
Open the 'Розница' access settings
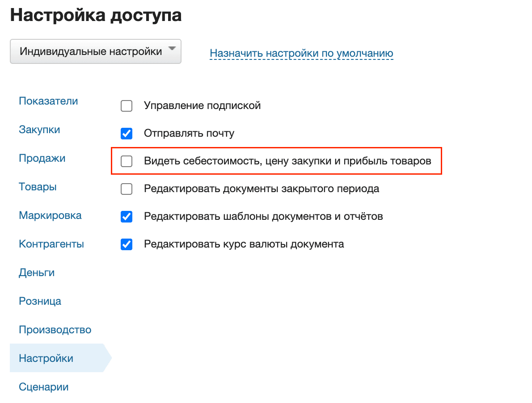(40, 301)
